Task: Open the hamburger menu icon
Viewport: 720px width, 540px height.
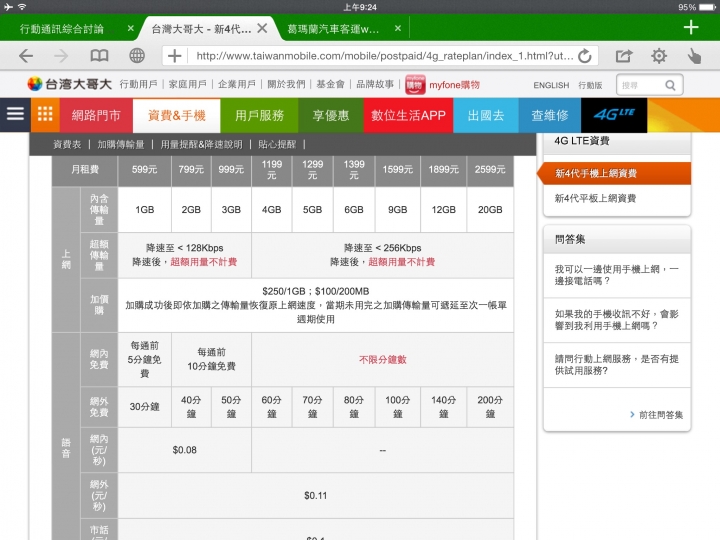Action: 15,114
